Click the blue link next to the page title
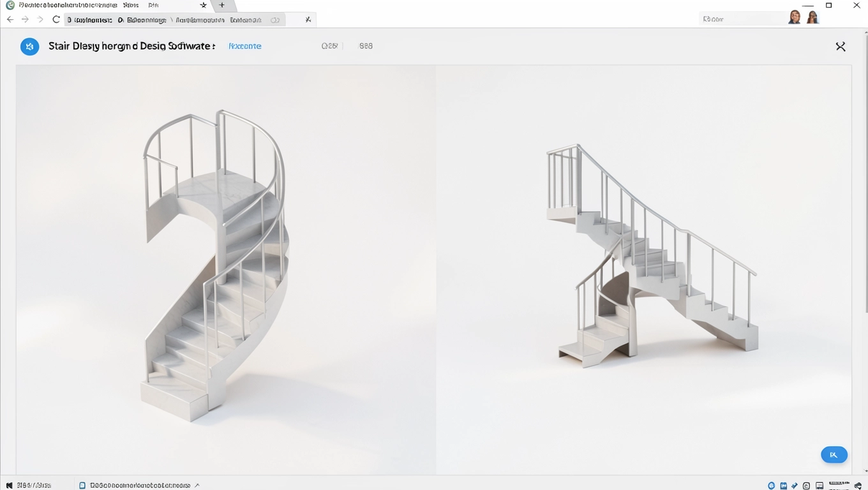The width and height of the screenshot is (868, 490). point(245,47)
